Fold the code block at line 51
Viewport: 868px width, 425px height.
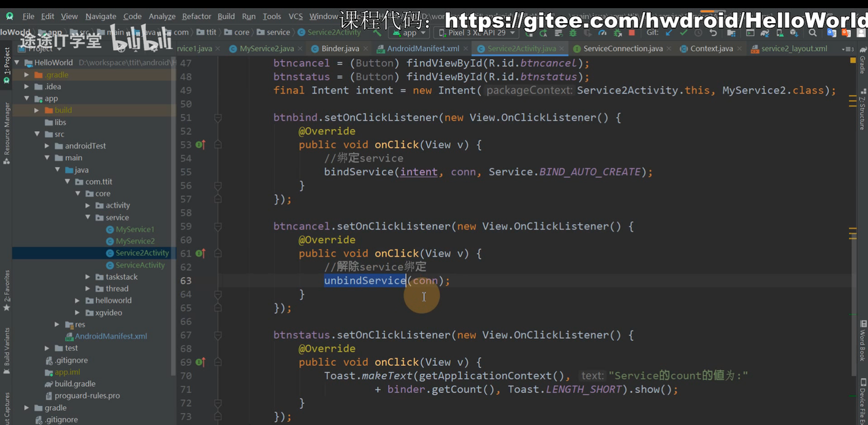[x=218, y=117]
